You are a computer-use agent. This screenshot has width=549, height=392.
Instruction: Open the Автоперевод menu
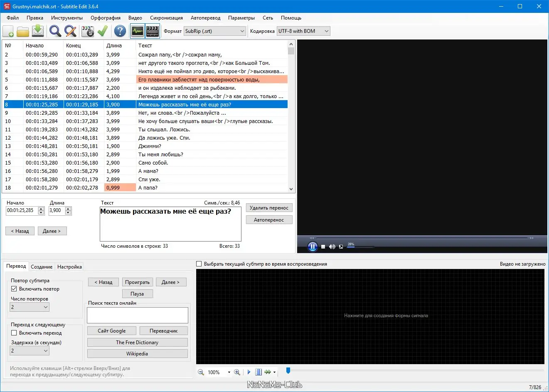point(206,18)
